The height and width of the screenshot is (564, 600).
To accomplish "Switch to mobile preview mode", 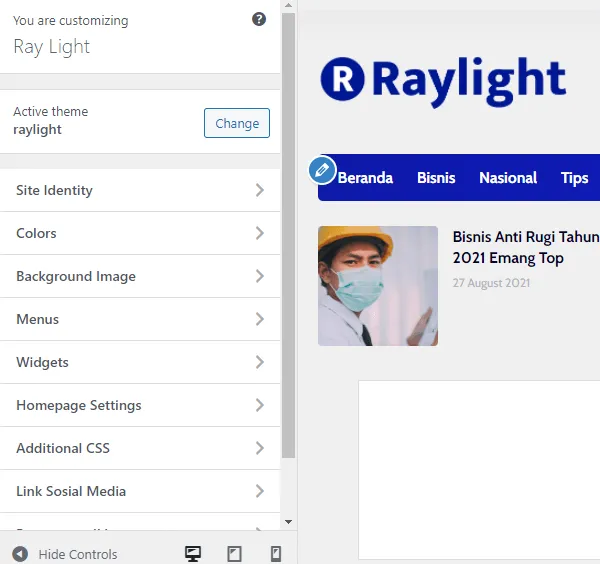I will click(276, 554).
